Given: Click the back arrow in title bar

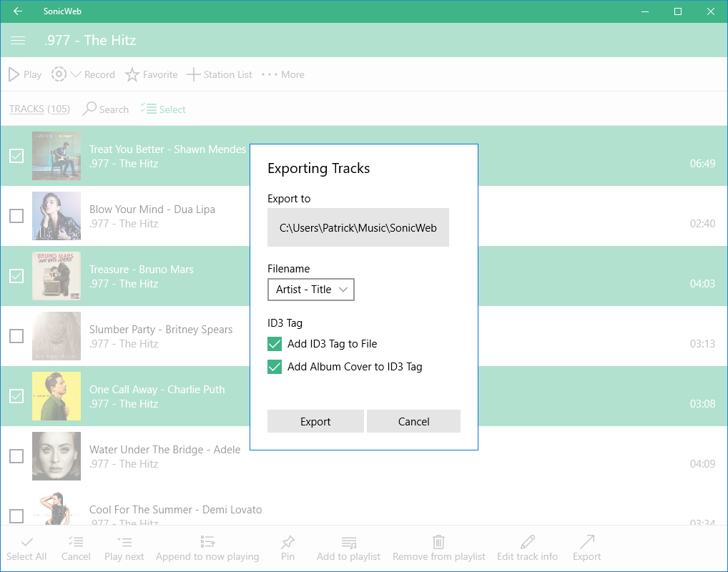Looking at the screenshot, I should point(18,11).
